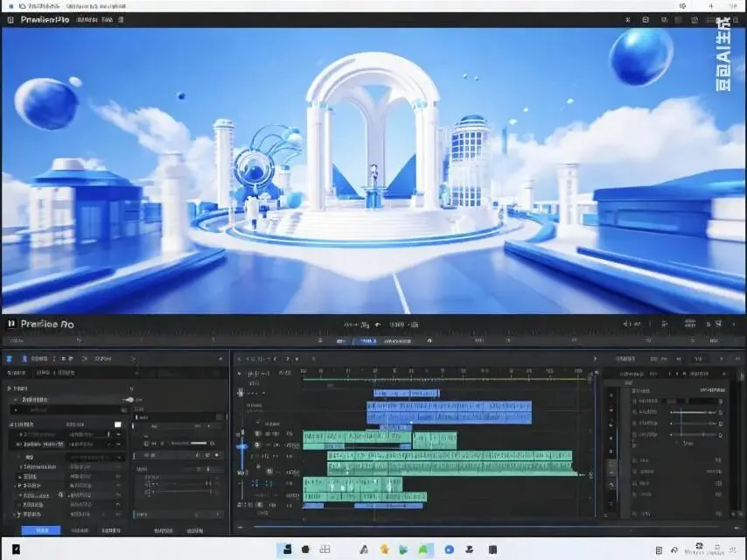Open the blue highlighted app in the taskbar
The height and width of the screenshot is (560, 747).
coord(287,549)
